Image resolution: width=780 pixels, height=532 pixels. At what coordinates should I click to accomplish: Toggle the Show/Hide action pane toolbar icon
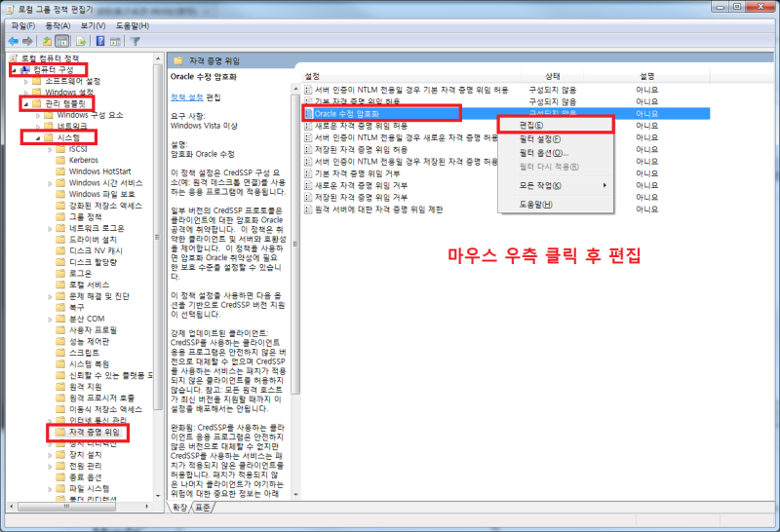115,41
